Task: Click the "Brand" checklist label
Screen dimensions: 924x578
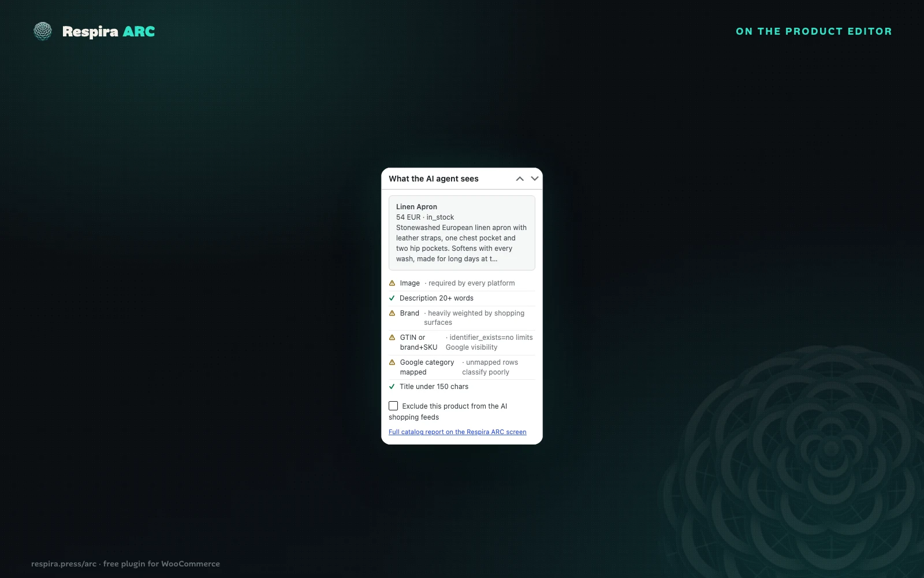Action: coord(409,313)
